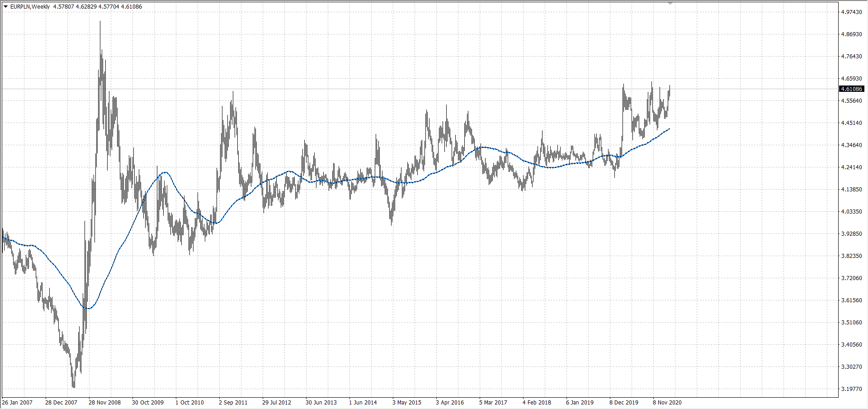The height and width of the screenshot is (409, 868).
Task: Click the 4.76430 price axis label
Action: point(851,57)
